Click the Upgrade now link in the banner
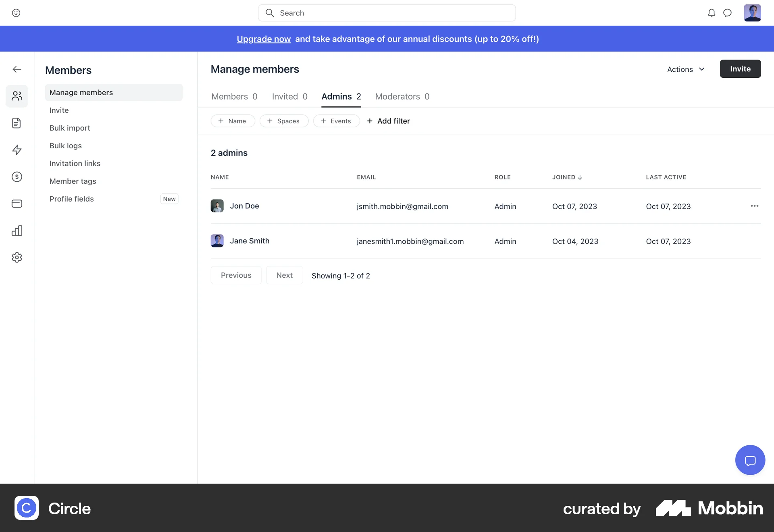The width and height of the screenshot is (774, 532). (264, 39)
